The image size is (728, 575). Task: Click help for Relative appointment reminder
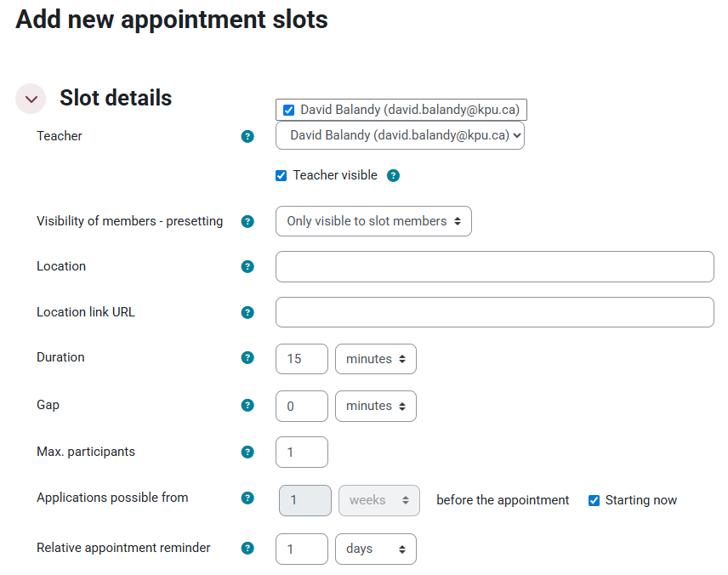247,549
